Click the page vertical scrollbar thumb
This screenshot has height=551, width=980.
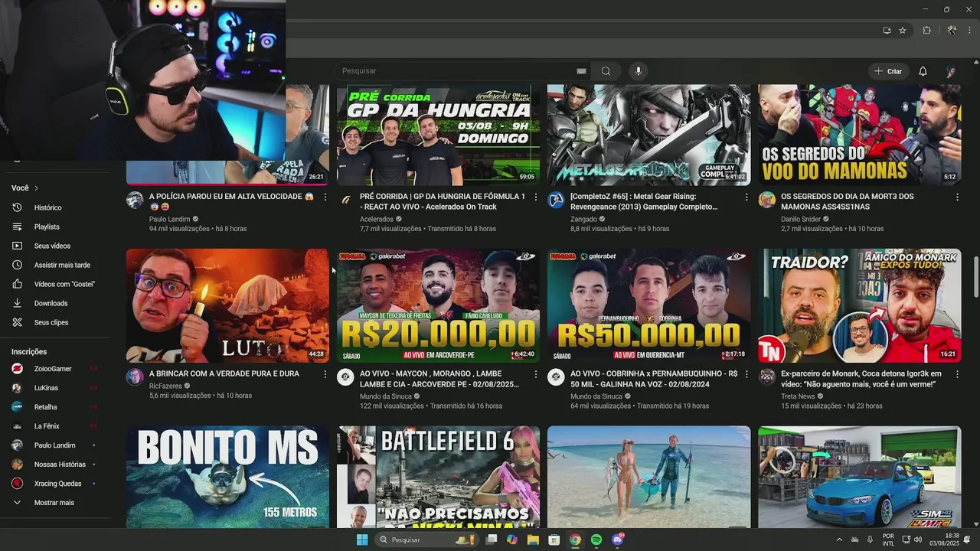click(x=975, y=277)
